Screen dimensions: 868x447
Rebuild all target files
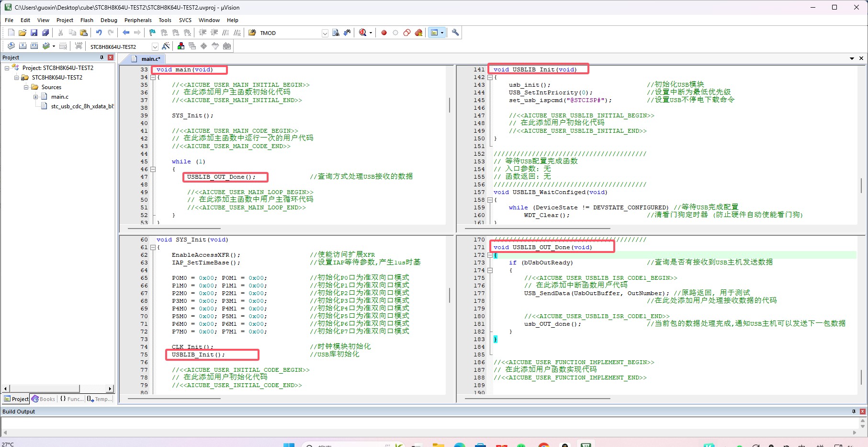(x=34, y=46)
